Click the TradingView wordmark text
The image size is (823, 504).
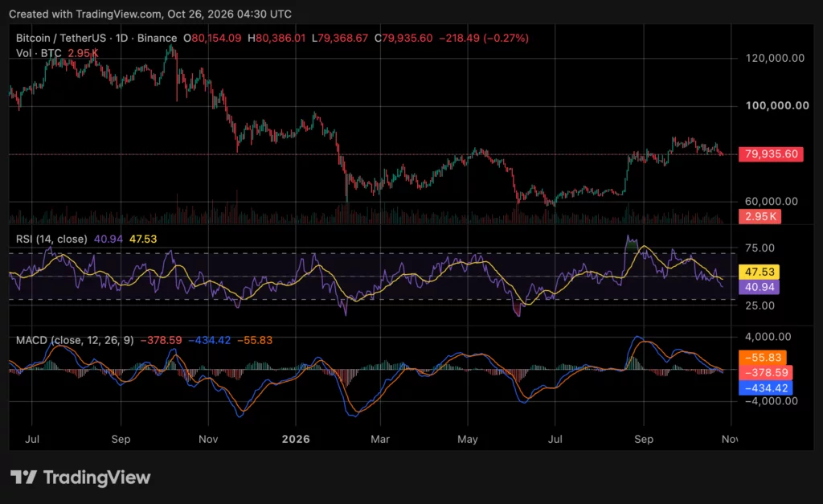click(x=96, y=477)
